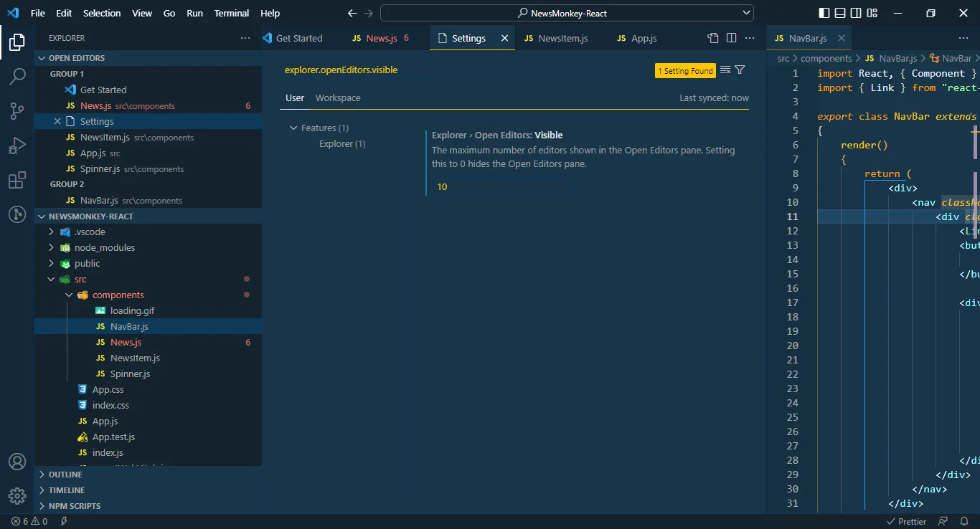The image size is (980, 529).
Task: Click the Open Editors Visible value field
Action: tap(504, 187)
